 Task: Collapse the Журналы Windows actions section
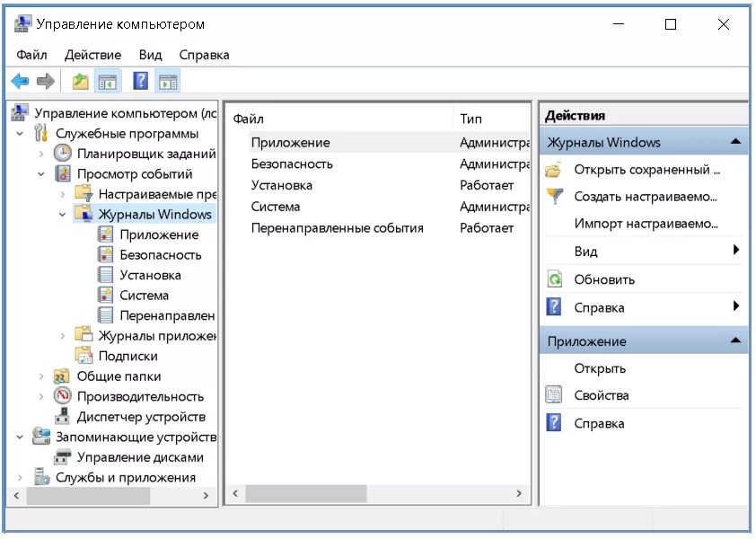pyautogui.click(x=735, y=141)
